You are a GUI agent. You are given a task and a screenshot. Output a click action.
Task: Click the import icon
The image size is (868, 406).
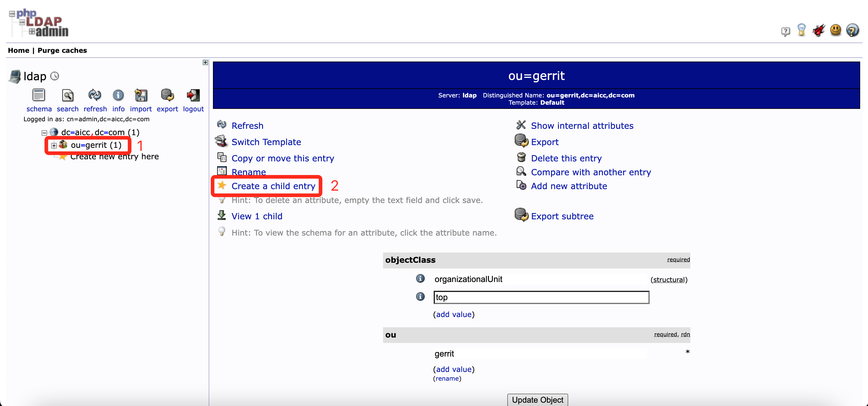(x=141, y=95)
